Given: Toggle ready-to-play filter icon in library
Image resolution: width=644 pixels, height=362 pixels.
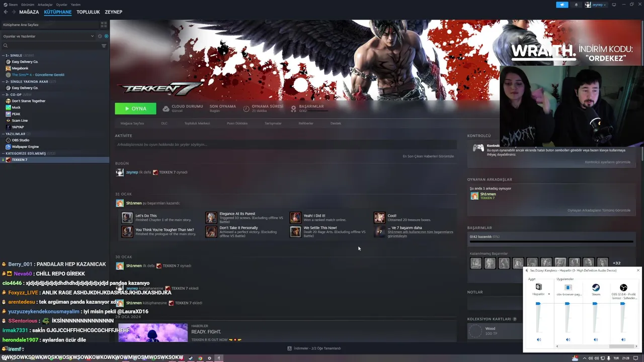Looking at the screenshot, I should 106,36.
